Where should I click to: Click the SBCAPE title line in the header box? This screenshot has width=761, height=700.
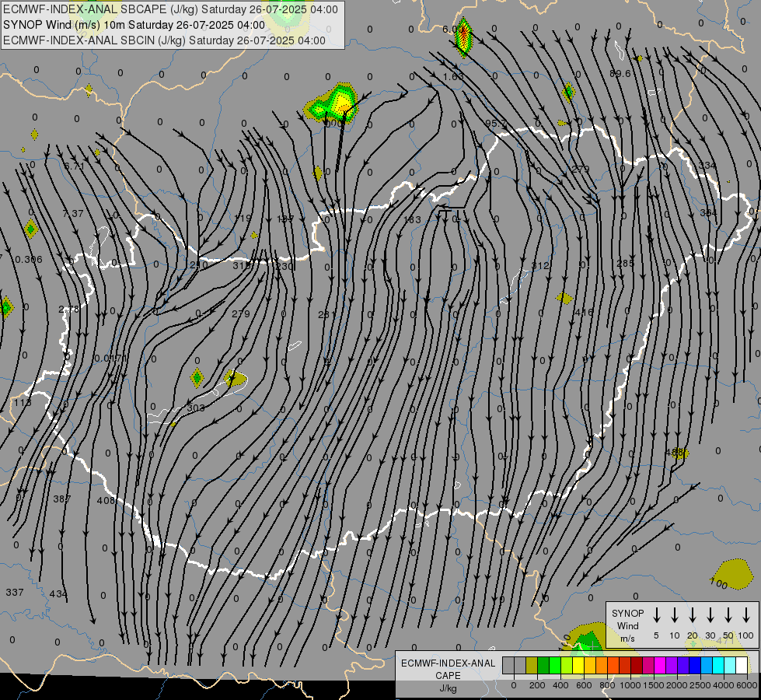(x=170, y=9)
